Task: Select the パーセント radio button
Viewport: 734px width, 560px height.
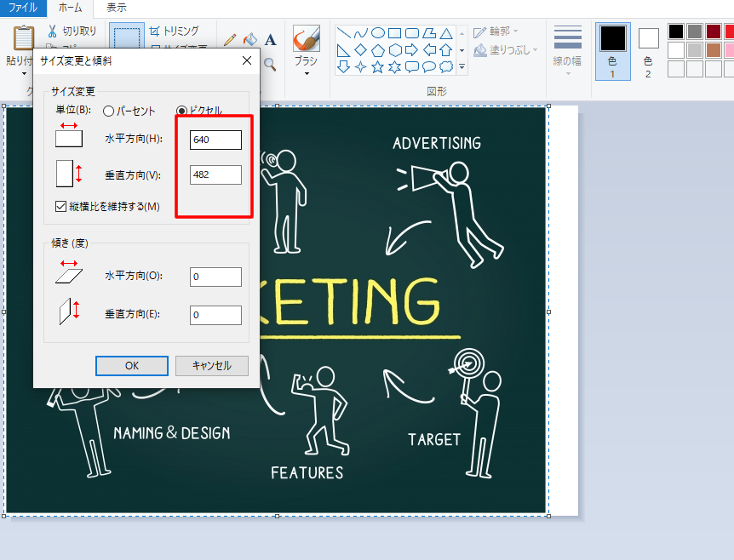Action: 108,111
